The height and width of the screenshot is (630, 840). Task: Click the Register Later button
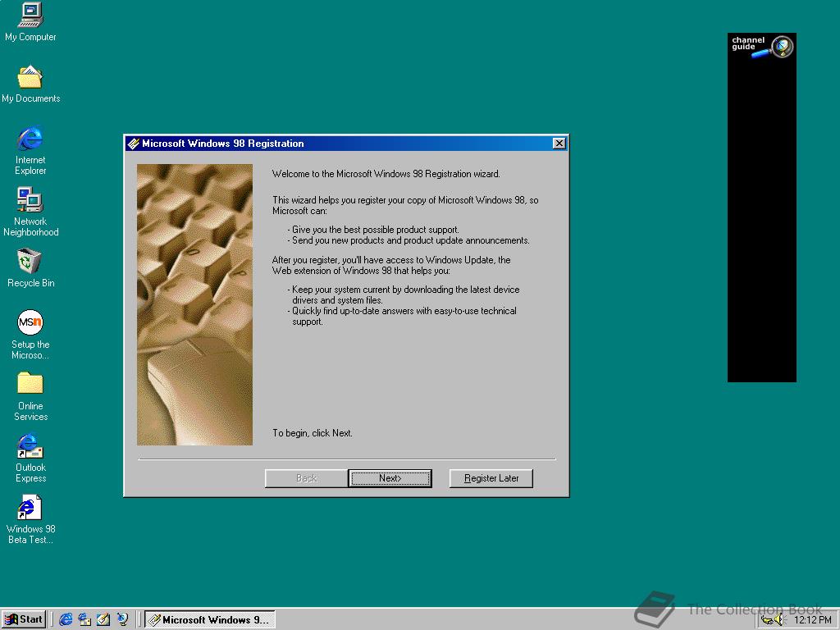click(491, 478)
